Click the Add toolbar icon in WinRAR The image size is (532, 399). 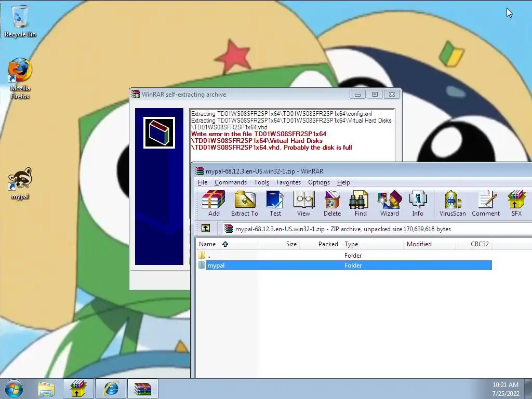214,203
